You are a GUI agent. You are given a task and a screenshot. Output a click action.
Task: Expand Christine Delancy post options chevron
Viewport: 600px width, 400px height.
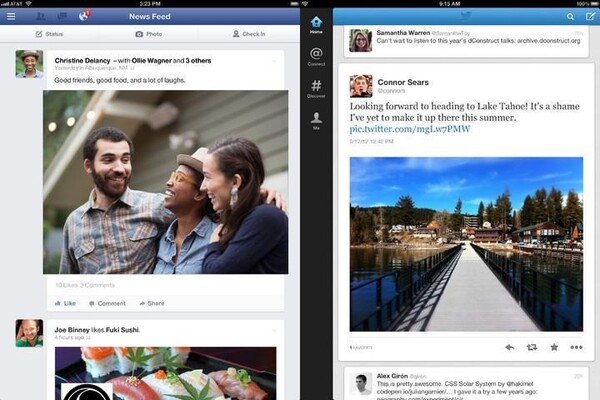point(274,61)
